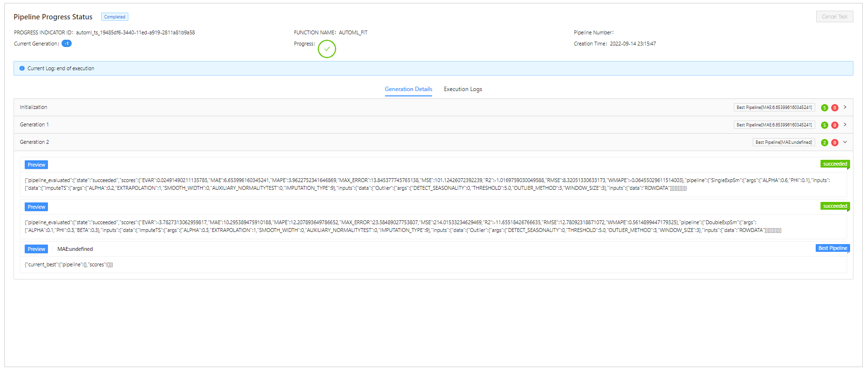Click the Current Generation -1 badge

click(x=66, y=44)
